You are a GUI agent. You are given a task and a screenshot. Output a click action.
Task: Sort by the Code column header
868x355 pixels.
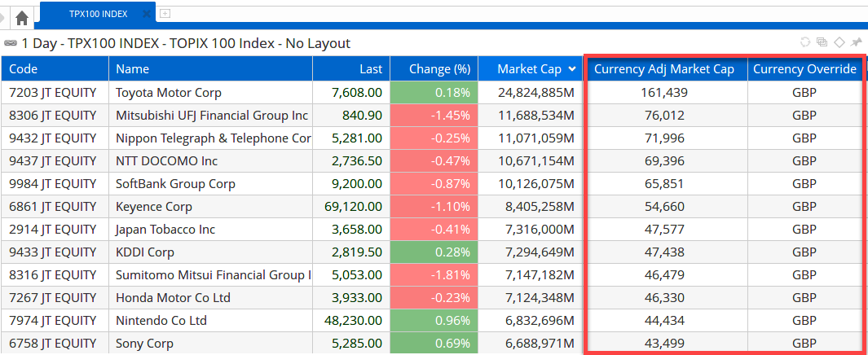pos(55,69)
